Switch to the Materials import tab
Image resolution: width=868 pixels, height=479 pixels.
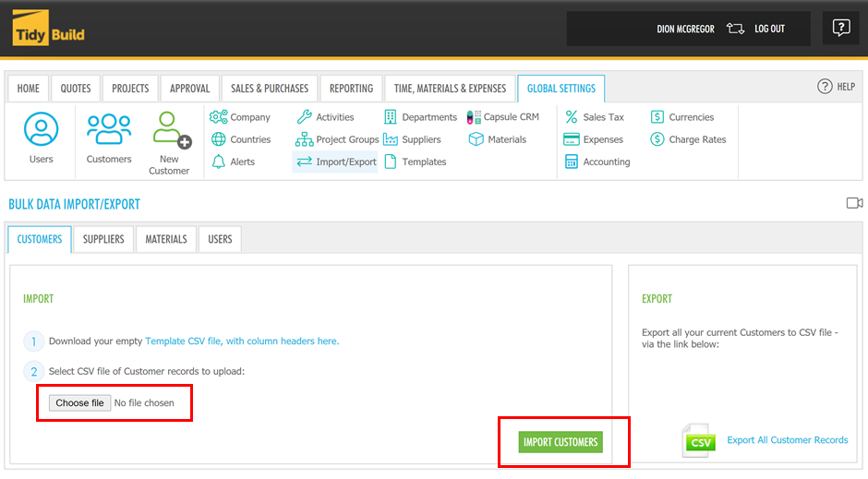click(166, 239)
